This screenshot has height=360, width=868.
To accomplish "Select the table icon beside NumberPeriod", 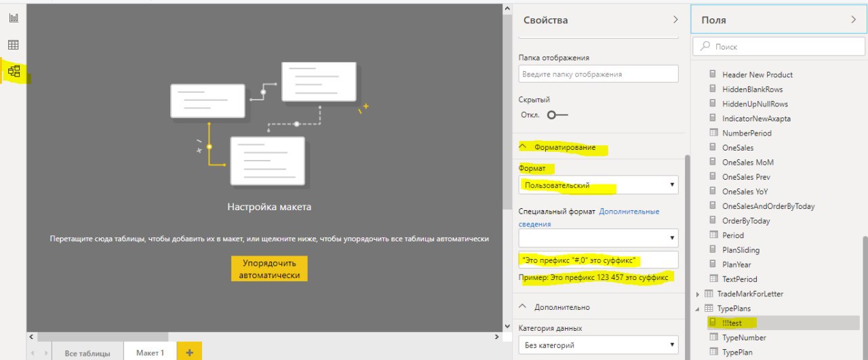I will pyautogui.click(x=713, y=133).
